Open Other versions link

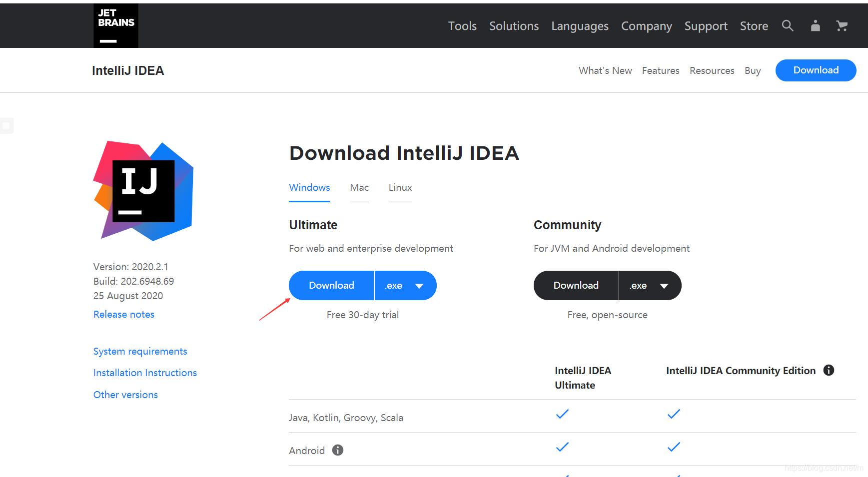point(125,395)
